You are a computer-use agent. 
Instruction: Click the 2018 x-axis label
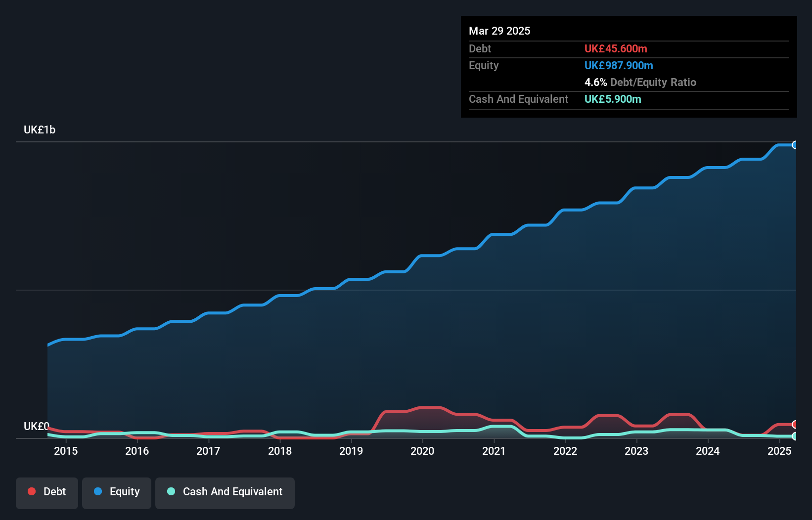tap(280, 451)
